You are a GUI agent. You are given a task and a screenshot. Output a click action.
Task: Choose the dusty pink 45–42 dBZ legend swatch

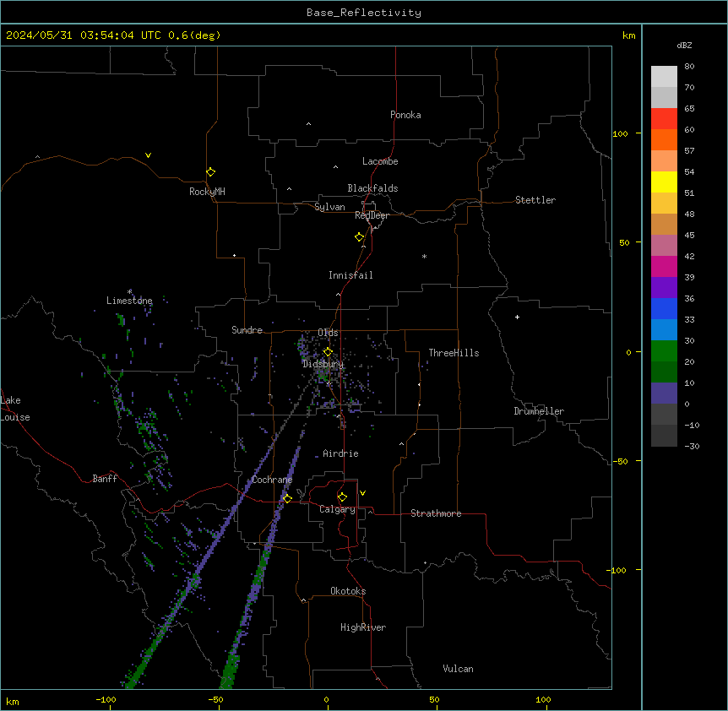pyautogui.click(x=664, y=246)
